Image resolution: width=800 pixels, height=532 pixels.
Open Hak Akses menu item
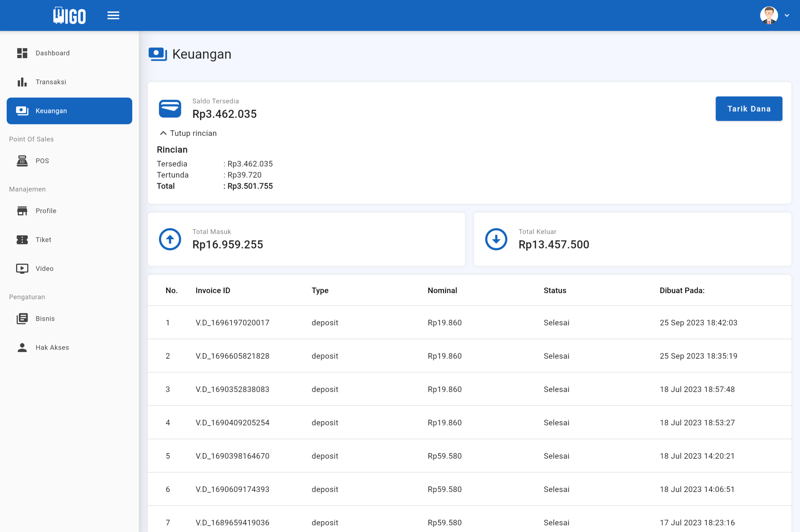52,347
